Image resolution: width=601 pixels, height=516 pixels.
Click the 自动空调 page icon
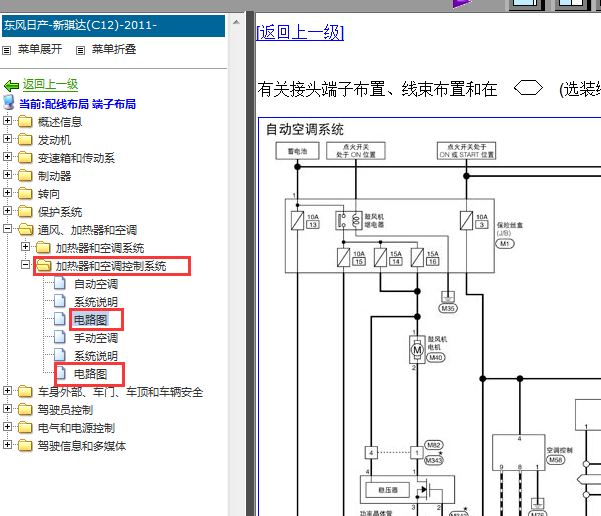coord(59,283)
